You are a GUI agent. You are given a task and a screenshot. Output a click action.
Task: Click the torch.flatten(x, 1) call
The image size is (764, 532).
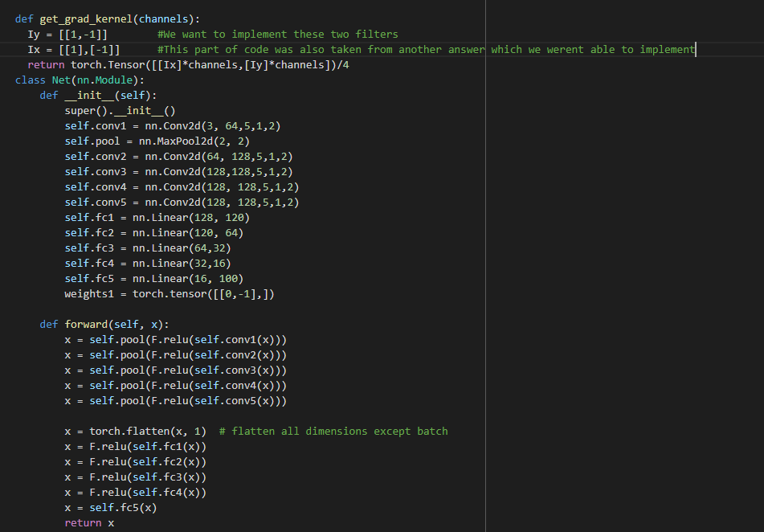coord(148,431)
